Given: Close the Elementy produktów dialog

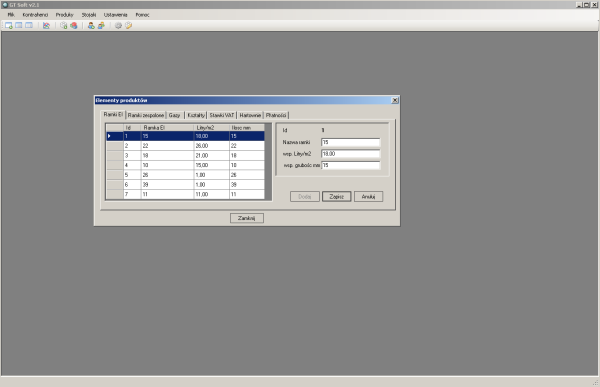Looking at the screenshot, I should point(395,100).
